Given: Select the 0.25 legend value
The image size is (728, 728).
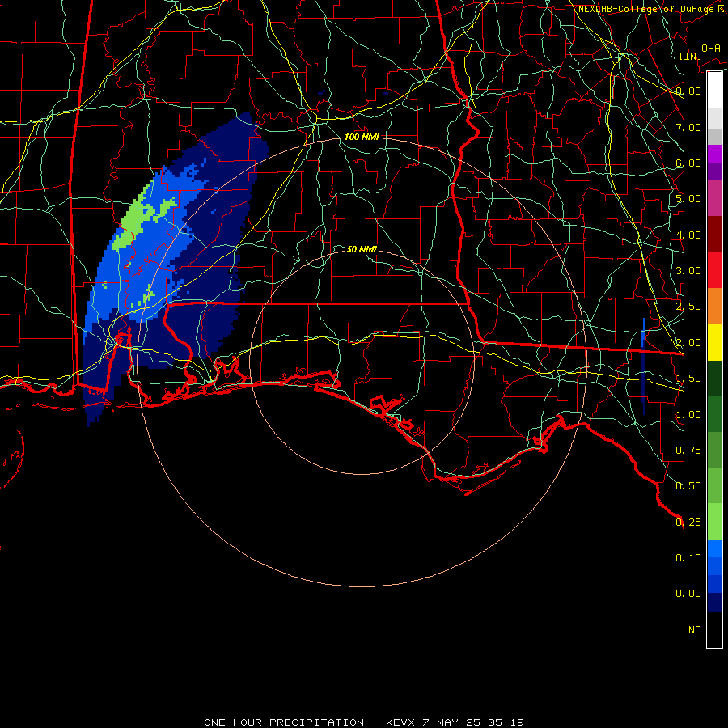Looking at the screenshot, I should (x=688, y=523).
